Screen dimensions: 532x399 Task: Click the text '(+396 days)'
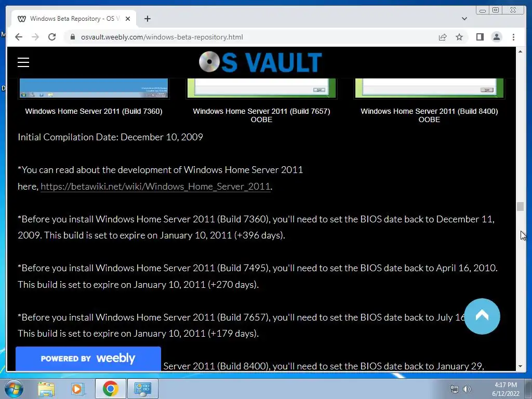pyautogui.click(x=260, y=235)
